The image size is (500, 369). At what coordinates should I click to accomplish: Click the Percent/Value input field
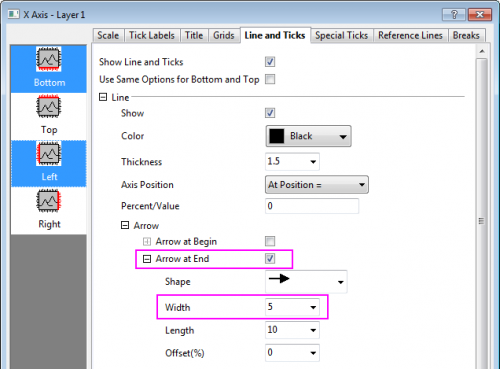(x=312, y=206)
